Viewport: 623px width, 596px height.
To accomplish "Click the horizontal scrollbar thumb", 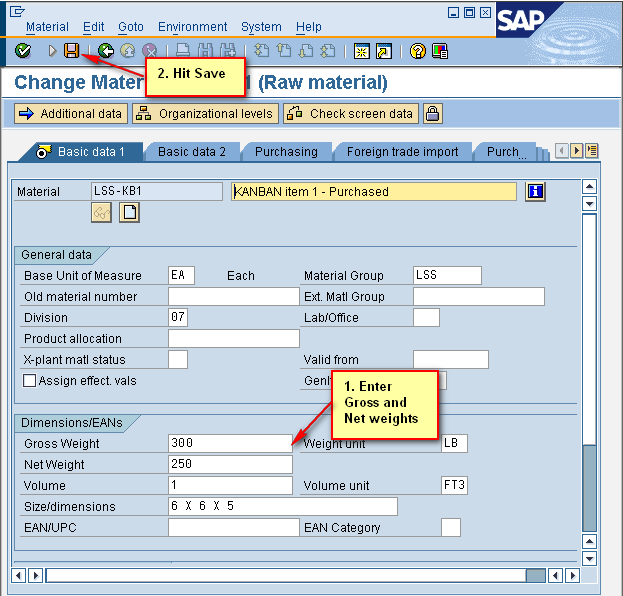I will (x=536, y=575).
